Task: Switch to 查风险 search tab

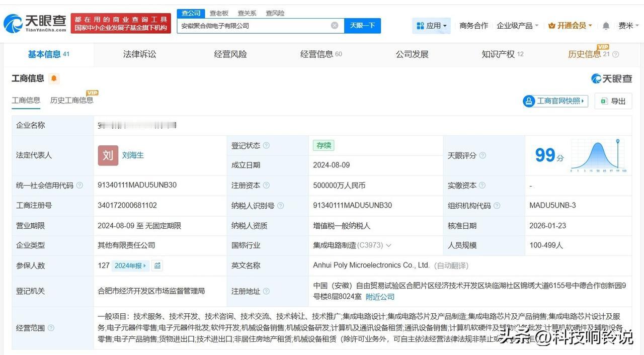Action: (x=275, y=13)
